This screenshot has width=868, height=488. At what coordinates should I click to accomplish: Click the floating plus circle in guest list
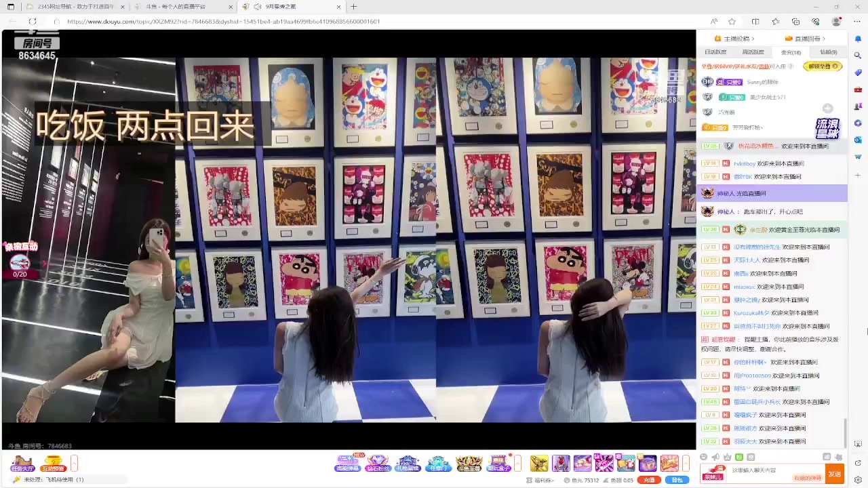coord(827,108)
